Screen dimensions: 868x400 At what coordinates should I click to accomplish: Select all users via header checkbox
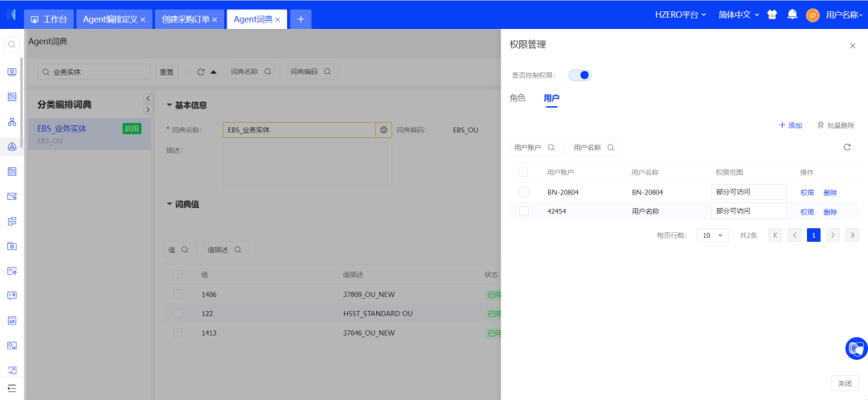[524, 172]
